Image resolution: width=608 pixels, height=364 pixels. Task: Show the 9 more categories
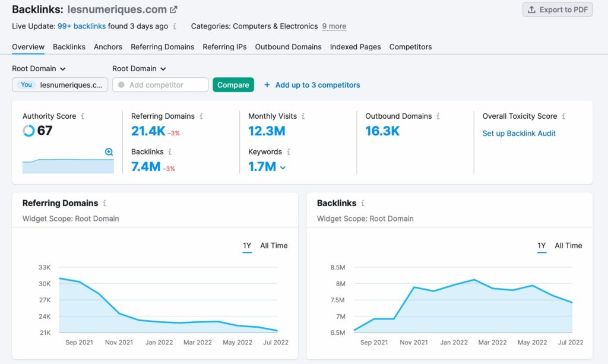334,26
